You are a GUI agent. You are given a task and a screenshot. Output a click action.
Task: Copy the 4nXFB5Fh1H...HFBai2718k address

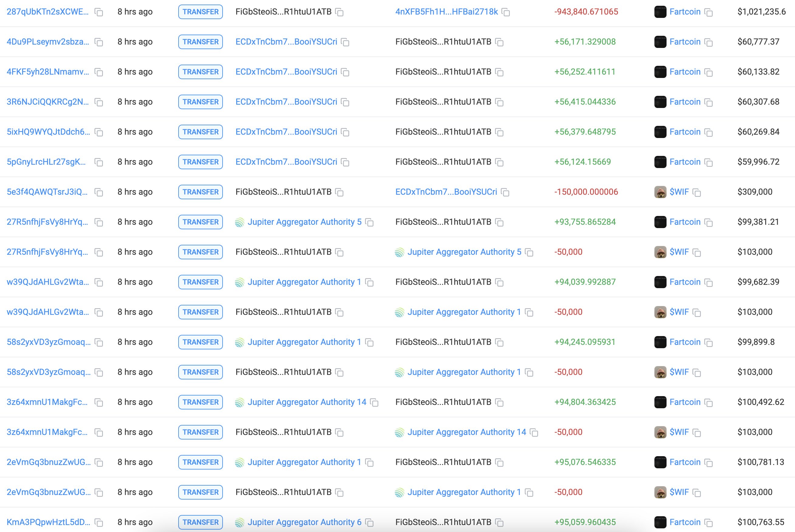[506, 12]
